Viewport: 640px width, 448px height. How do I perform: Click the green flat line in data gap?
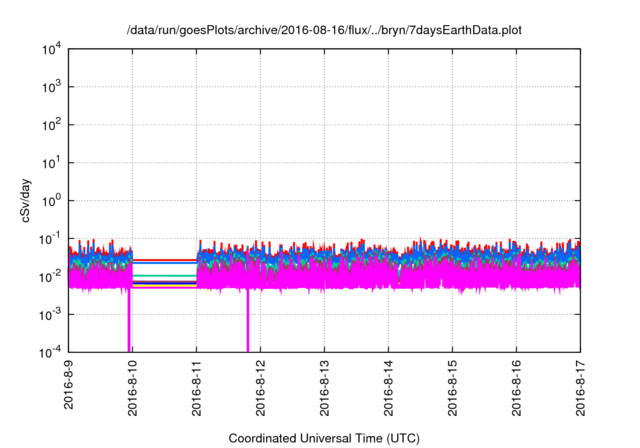(164, 276)
